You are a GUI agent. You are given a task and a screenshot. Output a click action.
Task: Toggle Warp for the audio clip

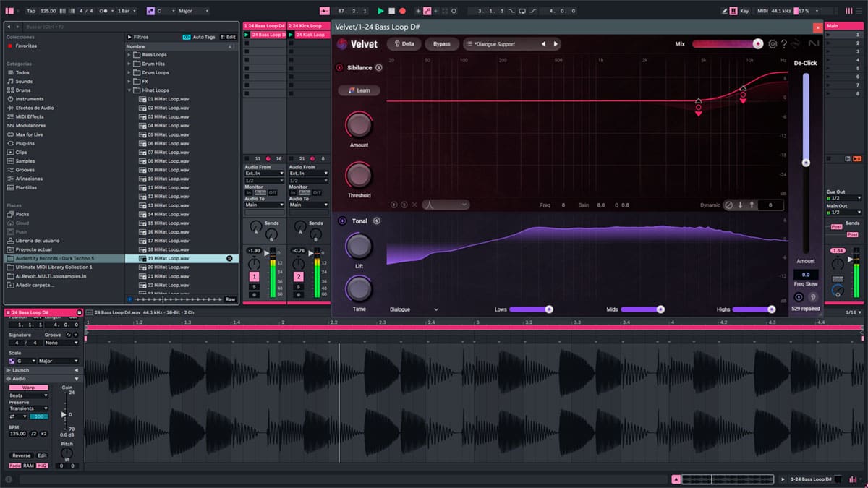28,388
